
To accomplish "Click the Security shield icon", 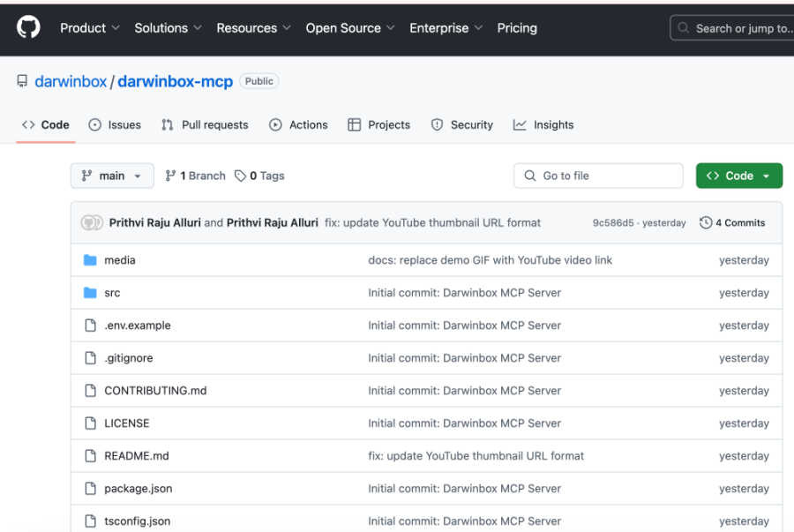I will (x=437, y=125).
